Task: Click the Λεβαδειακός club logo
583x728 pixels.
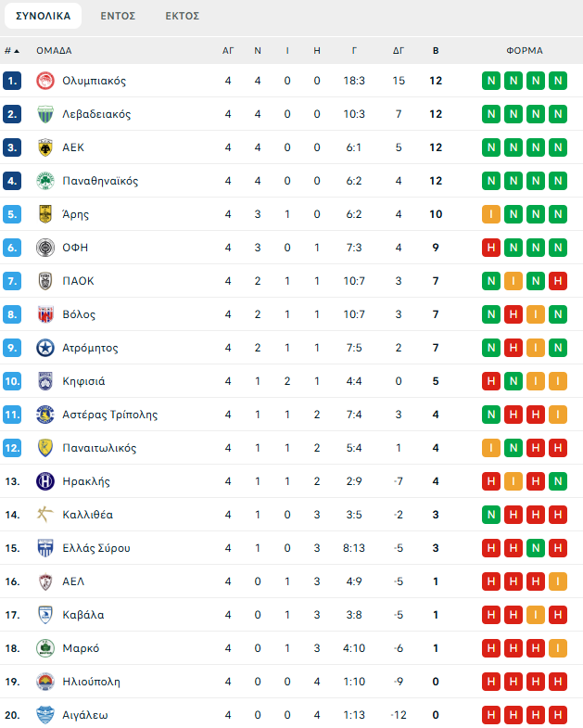Action: click(44, 114)
